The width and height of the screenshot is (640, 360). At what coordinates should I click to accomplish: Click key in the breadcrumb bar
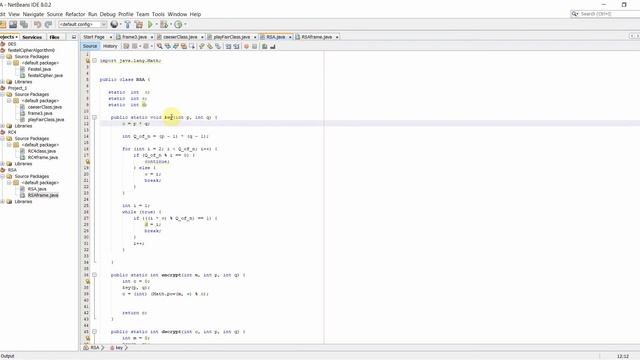point(119,348)
